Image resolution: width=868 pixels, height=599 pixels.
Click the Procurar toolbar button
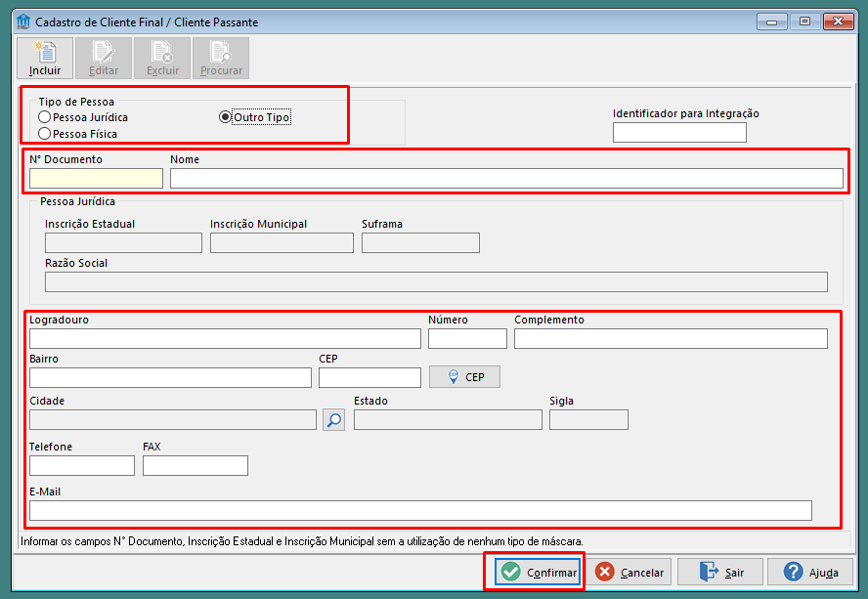221,58
